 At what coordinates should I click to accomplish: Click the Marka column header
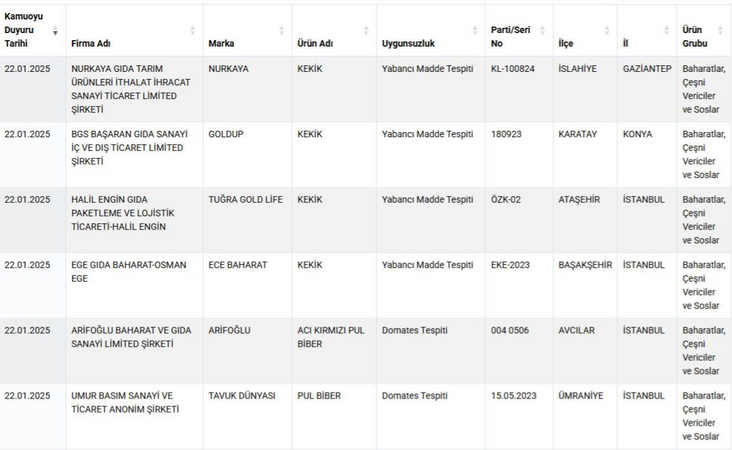click(x=247, y=30)
